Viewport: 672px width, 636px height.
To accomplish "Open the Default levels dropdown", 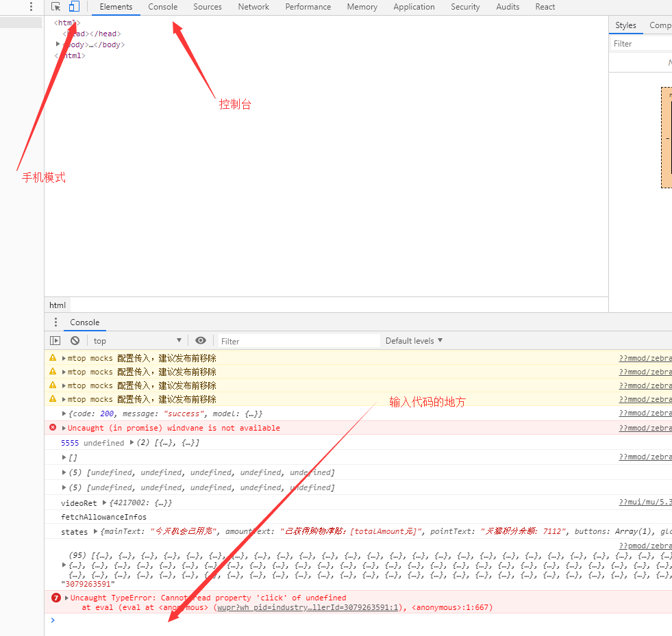I will 414,340.
